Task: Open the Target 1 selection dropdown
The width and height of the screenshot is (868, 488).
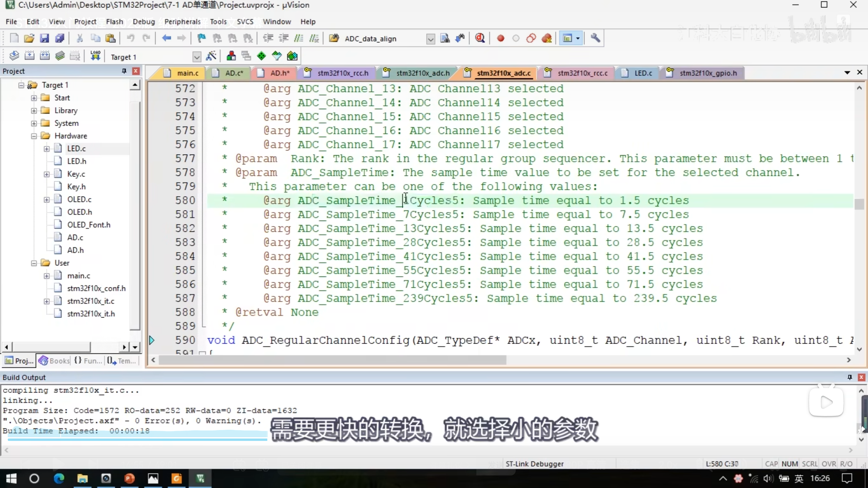Action: coord(197,57)
